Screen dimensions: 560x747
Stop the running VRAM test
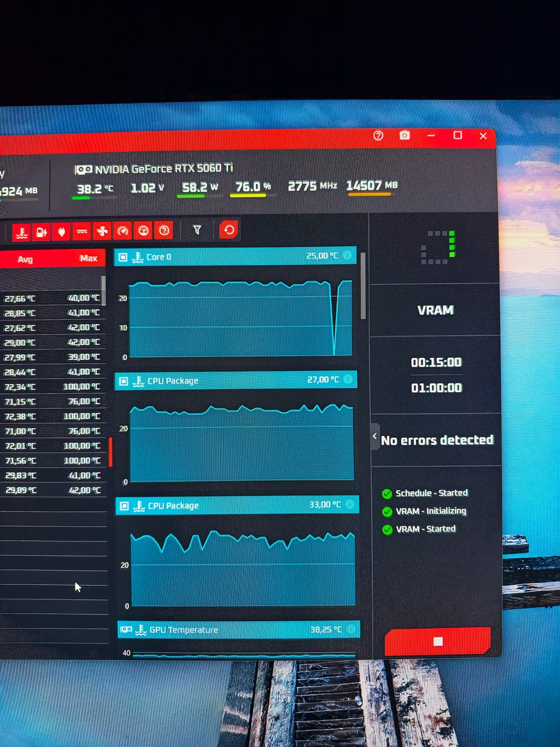[x=438, y=641]
